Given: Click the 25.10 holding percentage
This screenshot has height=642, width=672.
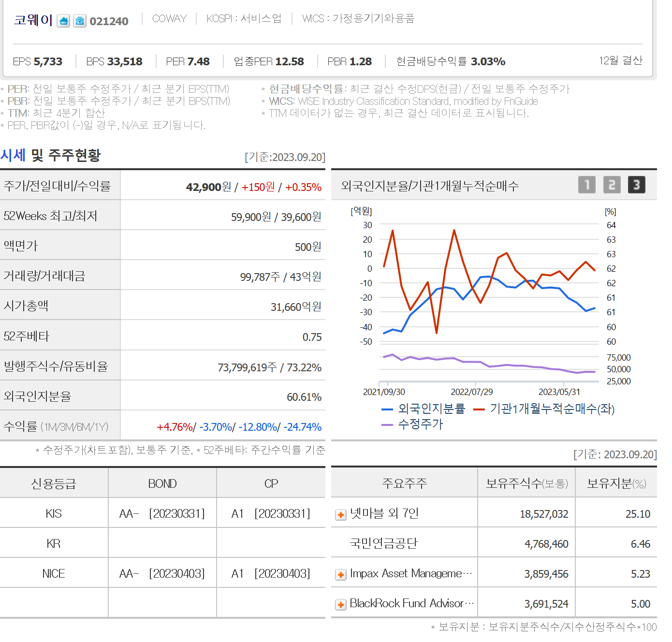Looking at the screenshot, I should (638, 514).
